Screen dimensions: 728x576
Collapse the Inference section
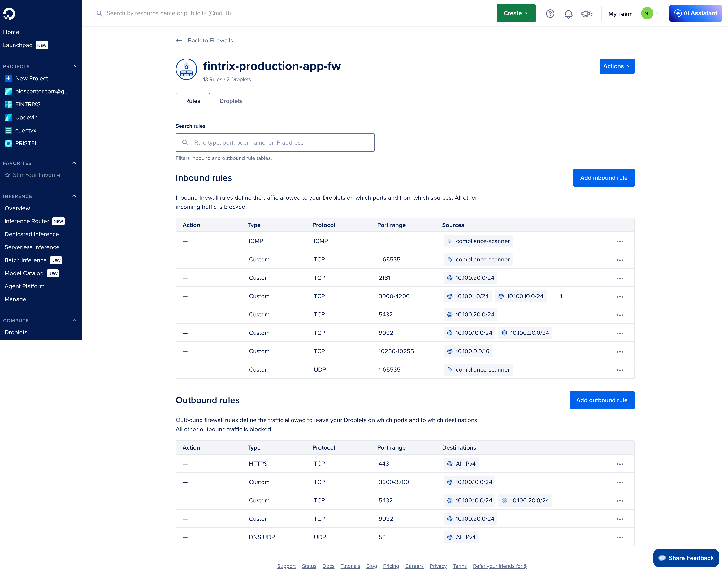click(x=74, y=196)
